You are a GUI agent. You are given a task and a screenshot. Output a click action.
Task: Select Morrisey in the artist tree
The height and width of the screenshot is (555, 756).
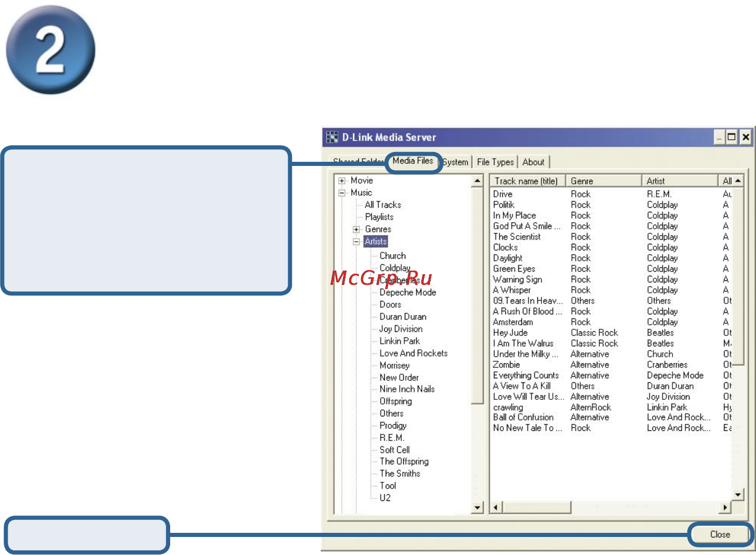coord(395,365)
